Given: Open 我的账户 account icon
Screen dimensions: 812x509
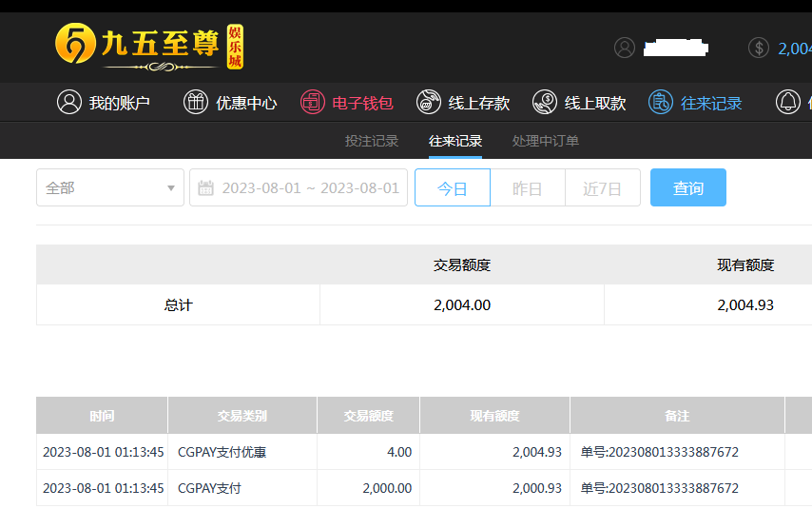Looking at the screenshot, I should click(x=69, y=103).
